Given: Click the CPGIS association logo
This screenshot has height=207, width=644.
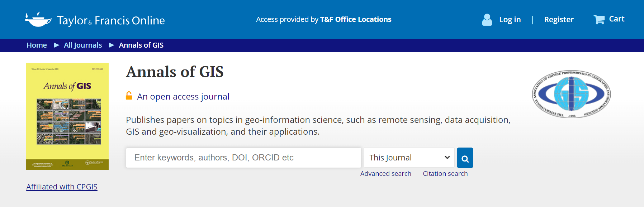Looking at the screenshot, I should (571, 94).
